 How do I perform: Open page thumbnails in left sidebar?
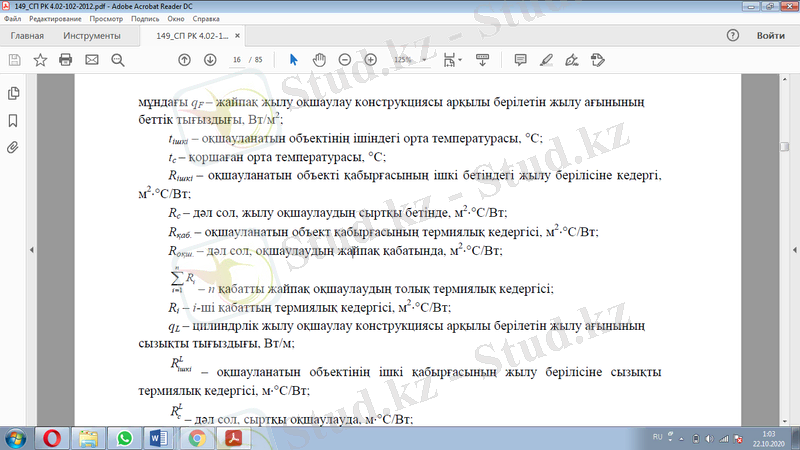[13, 93]
